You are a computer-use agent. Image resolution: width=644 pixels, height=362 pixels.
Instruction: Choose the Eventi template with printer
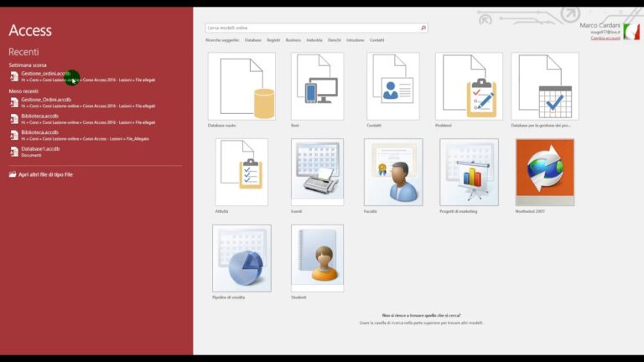(x=318, y=172)
